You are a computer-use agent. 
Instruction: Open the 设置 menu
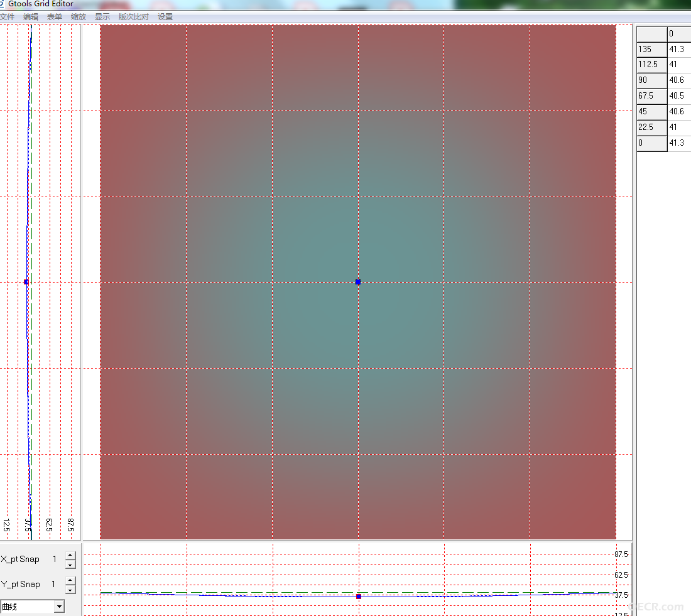(x=165, y=17)
